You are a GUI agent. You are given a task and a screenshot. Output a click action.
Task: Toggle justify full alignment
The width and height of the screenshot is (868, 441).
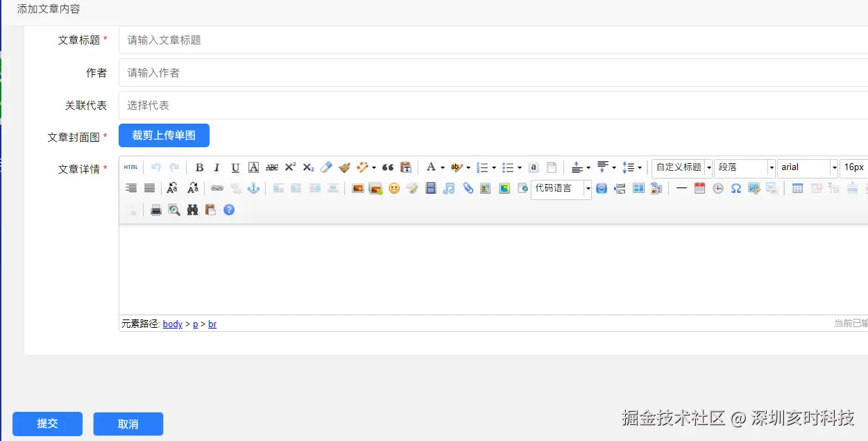[149, 188]
